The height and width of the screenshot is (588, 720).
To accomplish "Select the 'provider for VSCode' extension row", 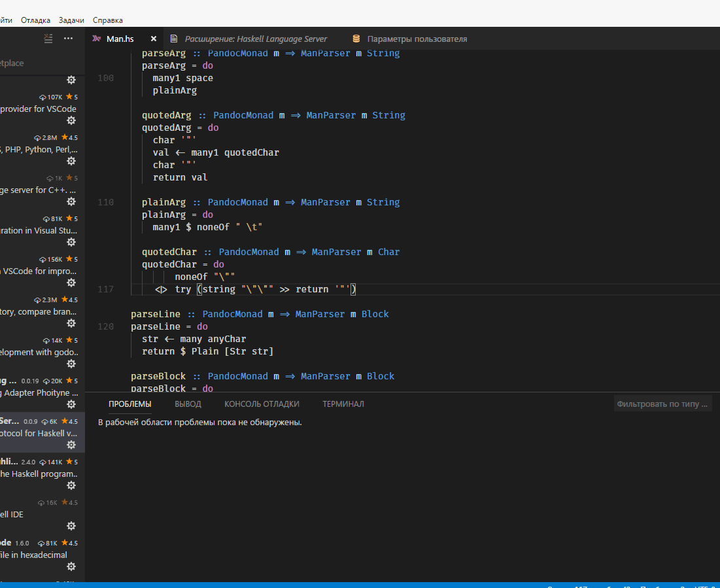I will (43, 109).
